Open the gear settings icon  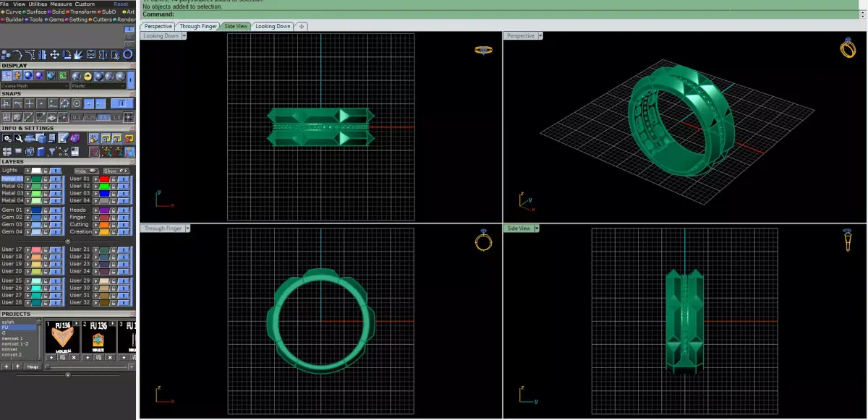click(7, 138)
